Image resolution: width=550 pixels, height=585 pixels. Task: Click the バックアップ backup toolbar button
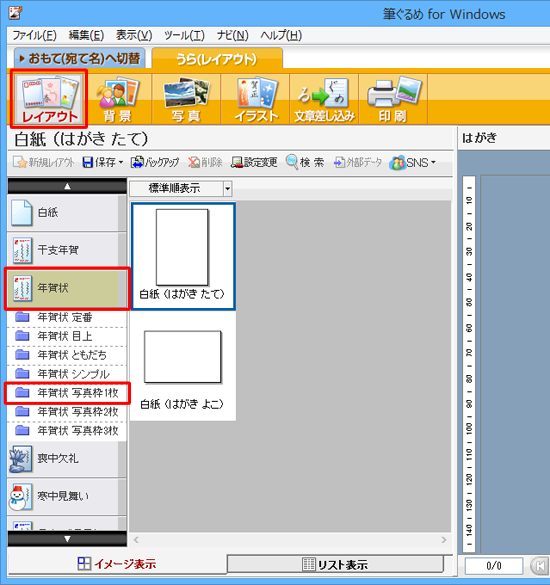155,162
